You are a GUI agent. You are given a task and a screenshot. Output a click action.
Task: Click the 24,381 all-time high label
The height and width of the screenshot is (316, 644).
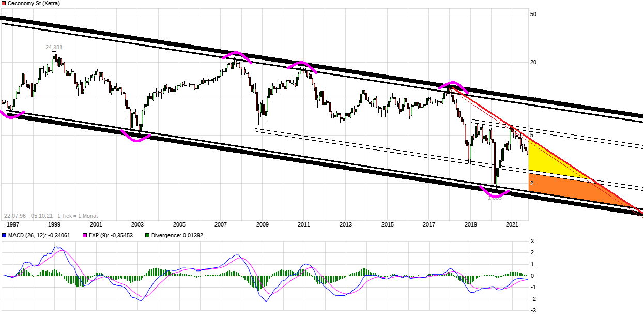click(x=54, y=47)
